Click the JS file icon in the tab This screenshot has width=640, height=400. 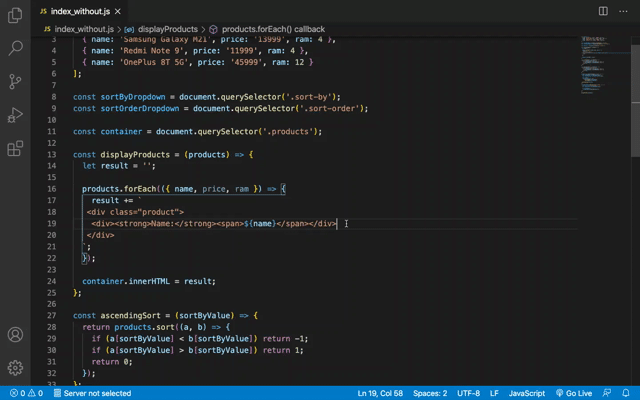click(x=43, y=11)
